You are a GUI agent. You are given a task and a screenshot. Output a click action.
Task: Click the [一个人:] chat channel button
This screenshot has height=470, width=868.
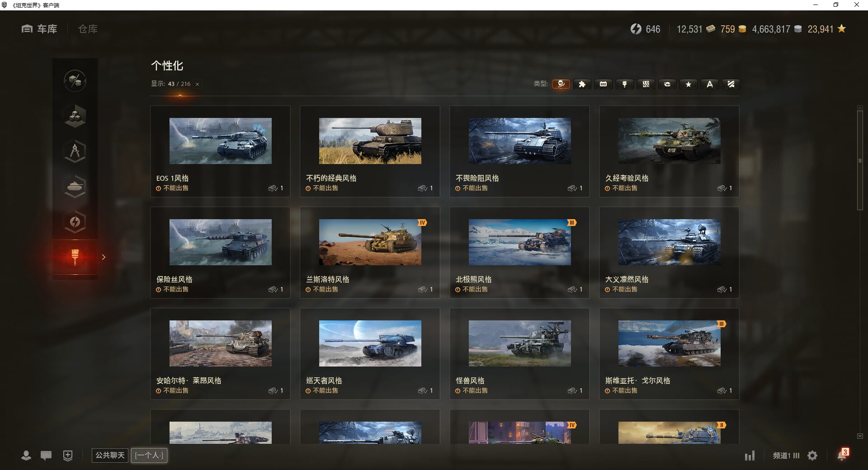149,455
